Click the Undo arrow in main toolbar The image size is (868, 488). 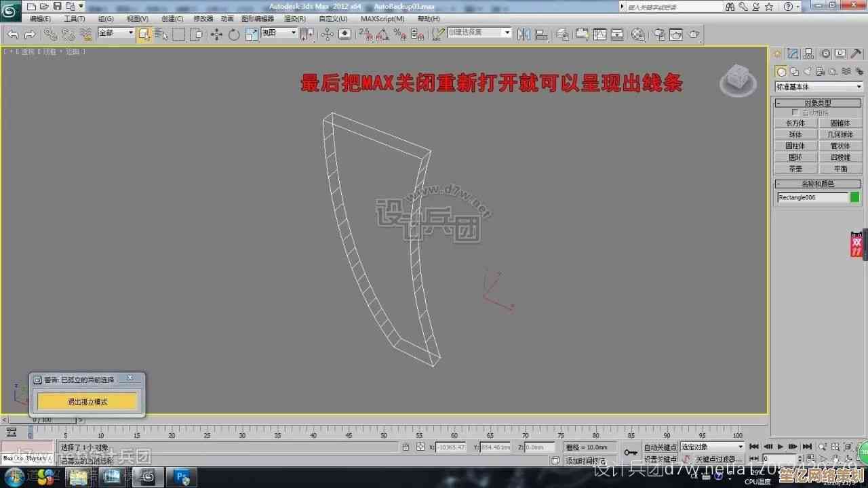(13, 34)
